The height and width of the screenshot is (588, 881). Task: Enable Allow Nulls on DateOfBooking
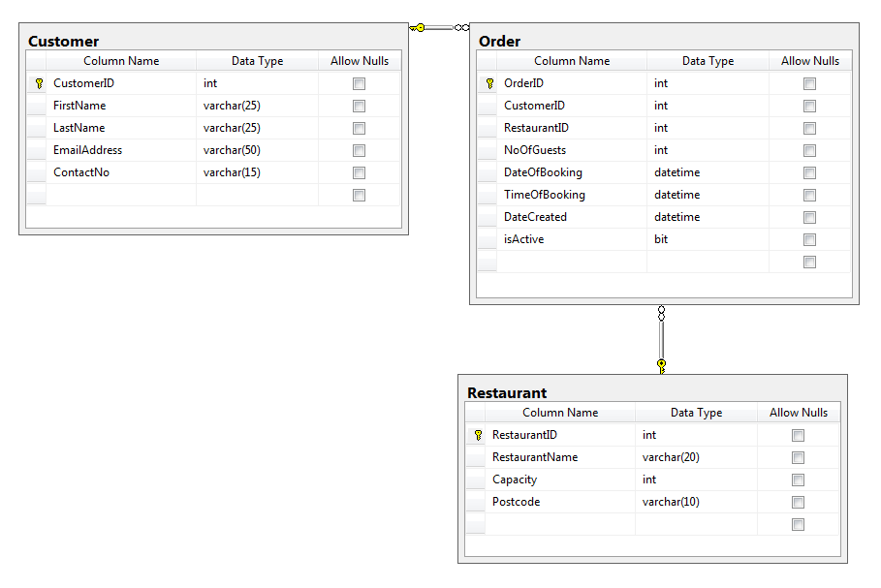tap(809, 172)
